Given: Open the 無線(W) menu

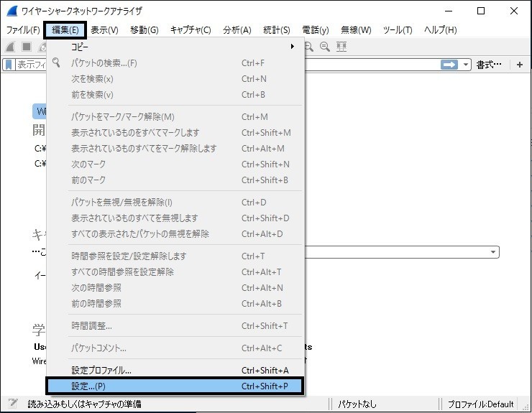Looking at the screenshot, I should coord(356,30).
